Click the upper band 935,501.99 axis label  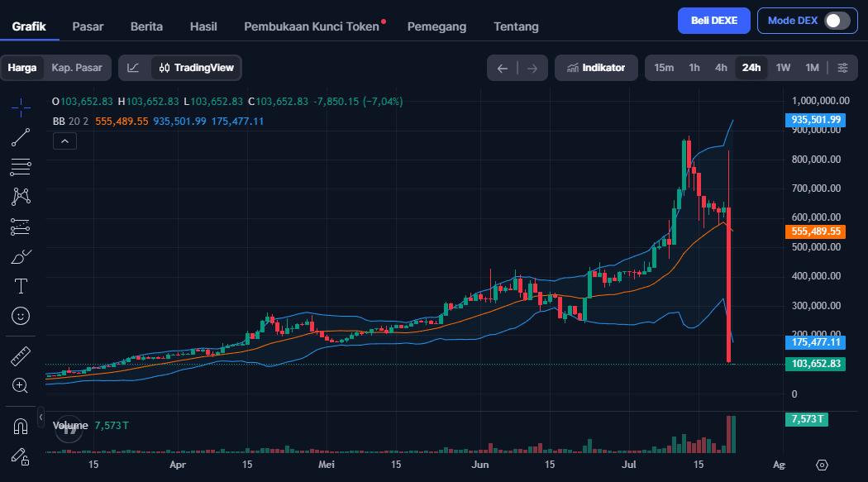[815, 120]
